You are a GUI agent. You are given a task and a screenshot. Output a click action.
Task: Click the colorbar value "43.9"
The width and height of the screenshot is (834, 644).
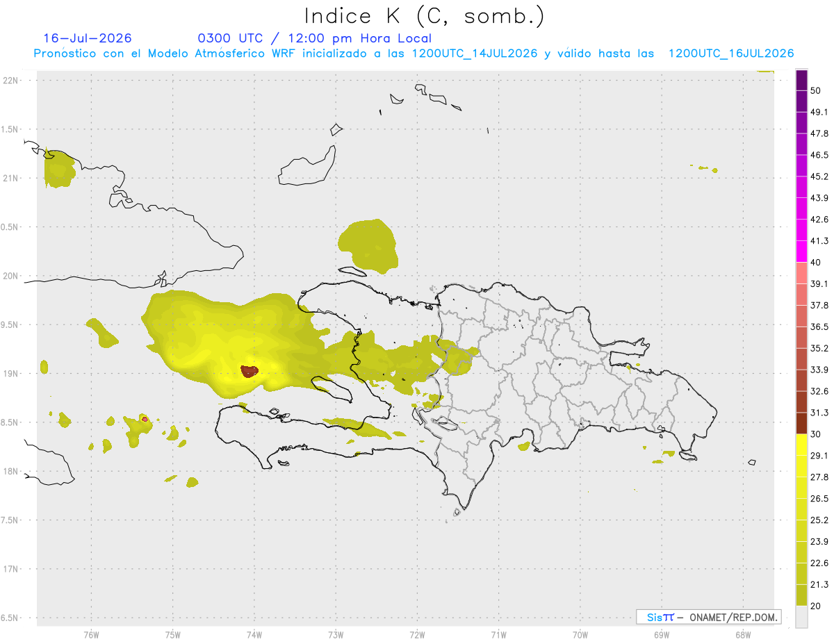[819, 198]
